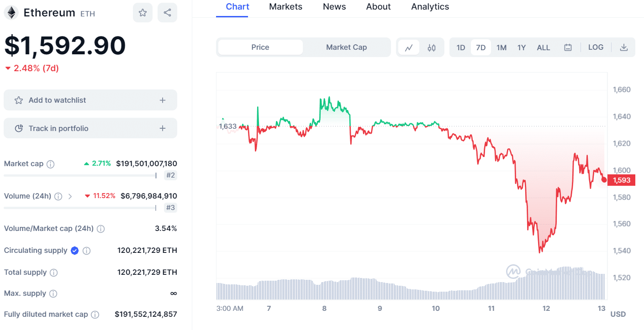Click the info icon beside Market cap
Image resolution: width=644 pixels, height=330 pixels.
coord(51,164)
